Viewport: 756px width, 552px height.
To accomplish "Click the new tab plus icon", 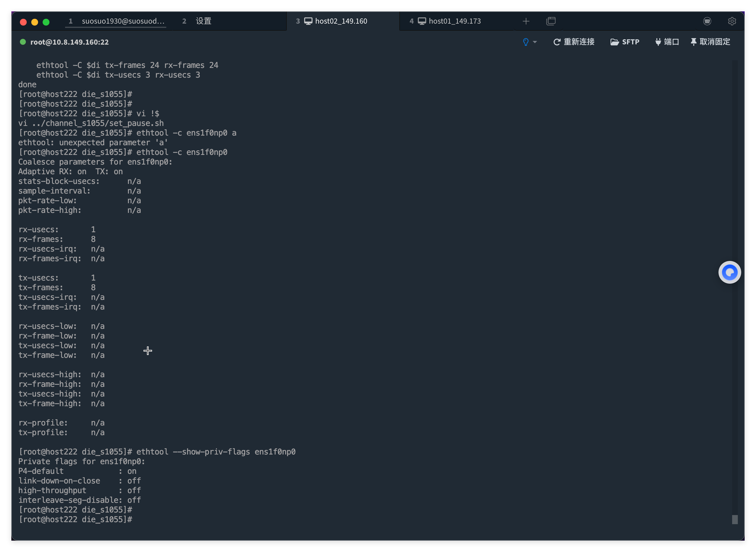I will tap(526, 21).
